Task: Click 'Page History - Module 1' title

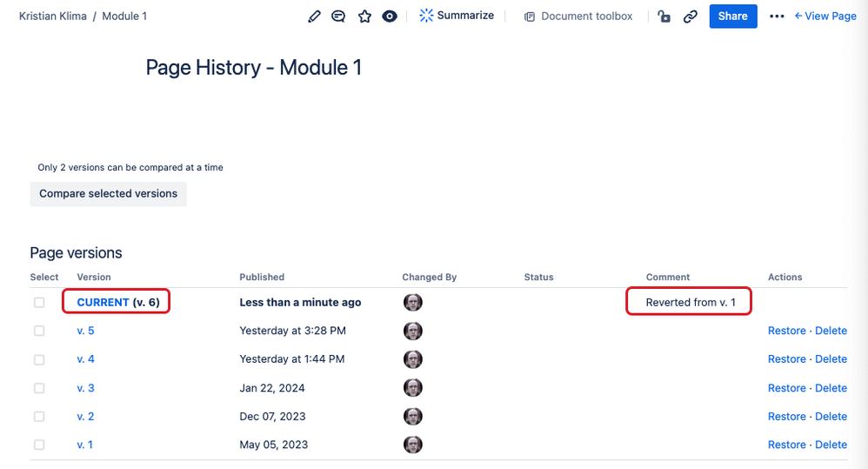Action: click(x=254, y=68)
